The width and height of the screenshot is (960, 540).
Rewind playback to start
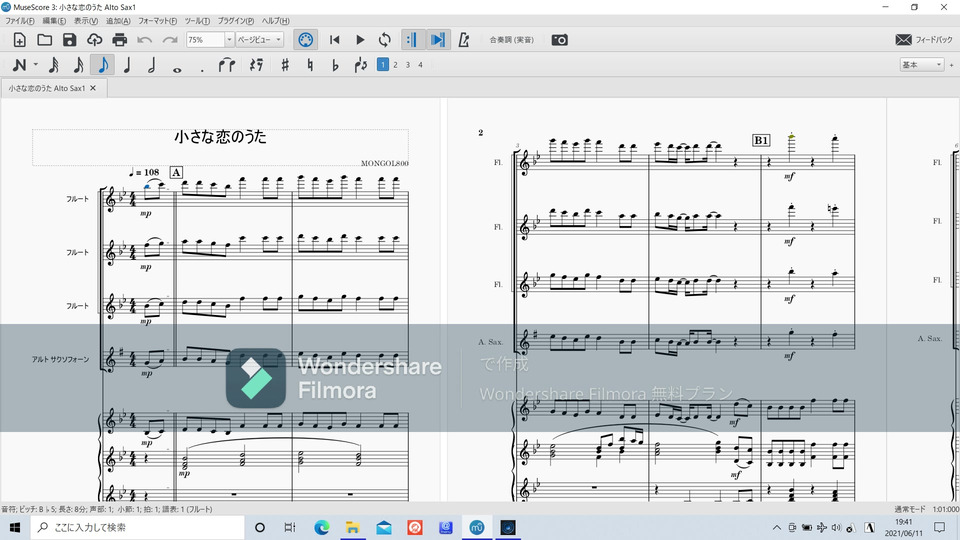click(334, 40)
